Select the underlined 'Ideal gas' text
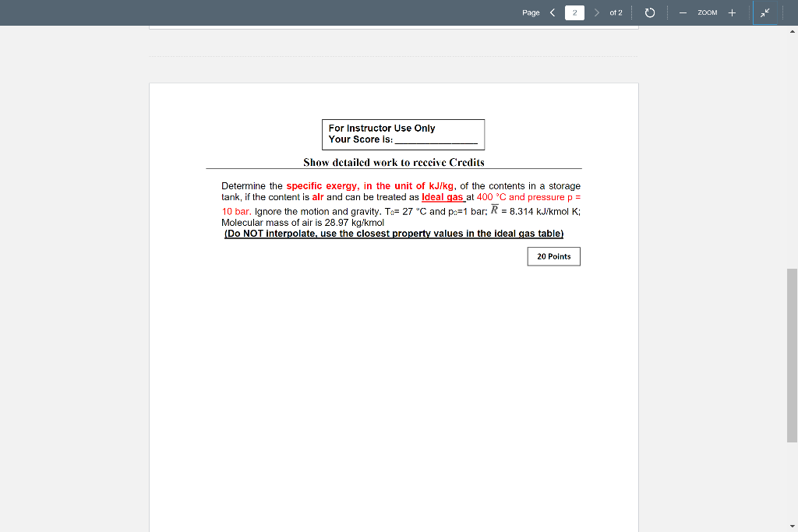This screenshot has height=532, width=798. point(443,197)
